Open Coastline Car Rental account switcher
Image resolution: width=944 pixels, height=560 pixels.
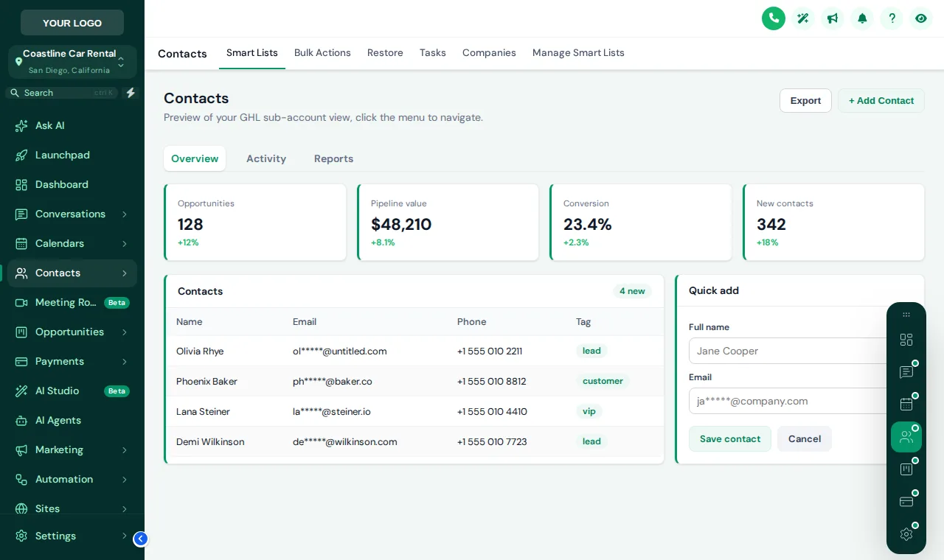pos(72,62)
